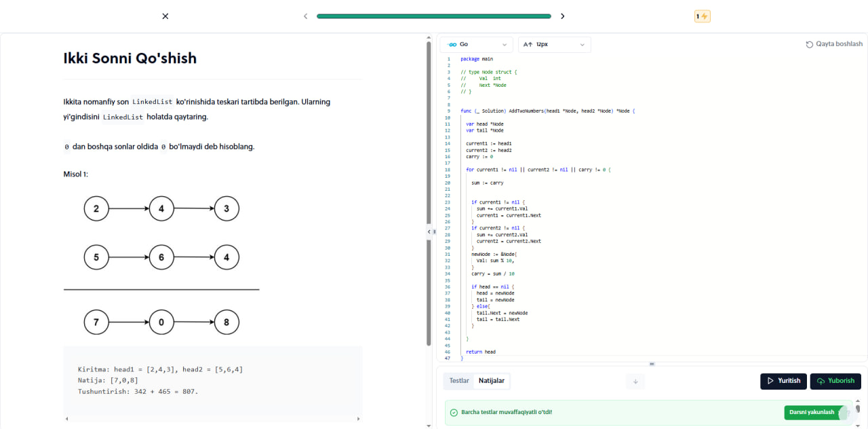
Task: Click the Go language logo icon
Action: tap(452, 44)
